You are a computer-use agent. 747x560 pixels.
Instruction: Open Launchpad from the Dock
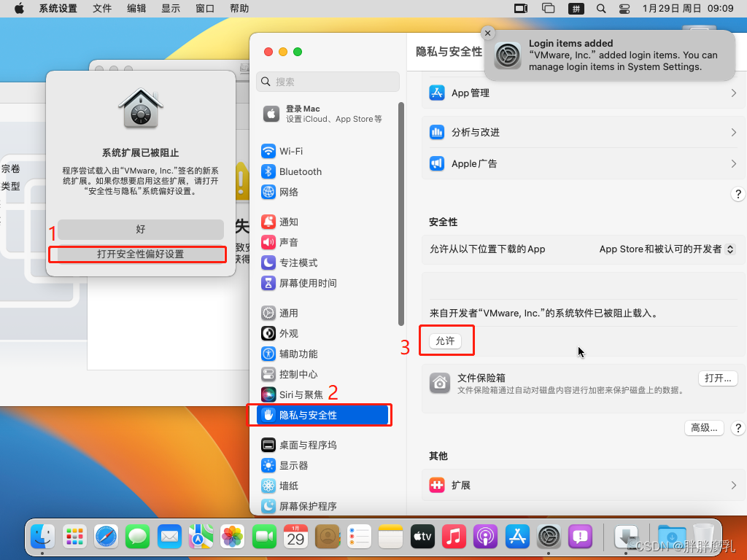pos(74,537)
